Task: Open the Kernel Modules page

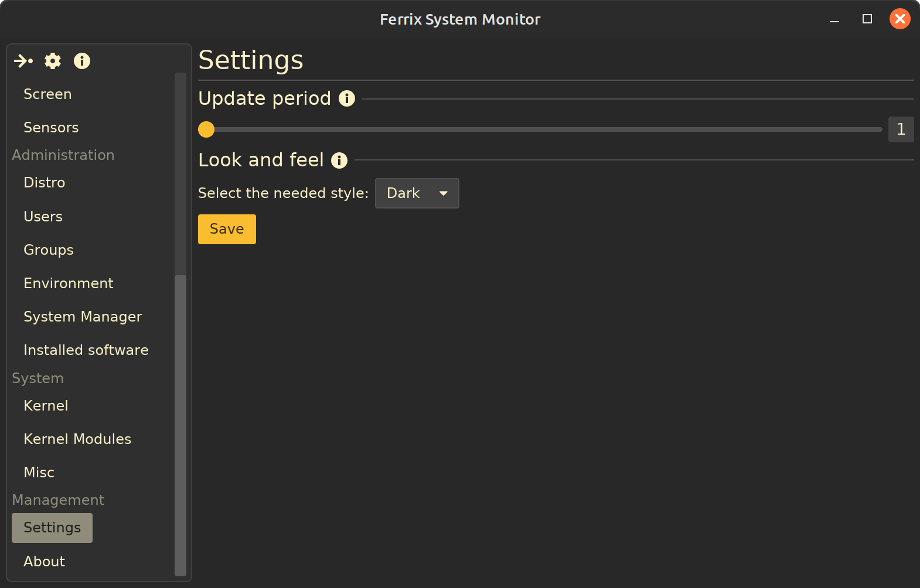Action: tap(77, 439)
